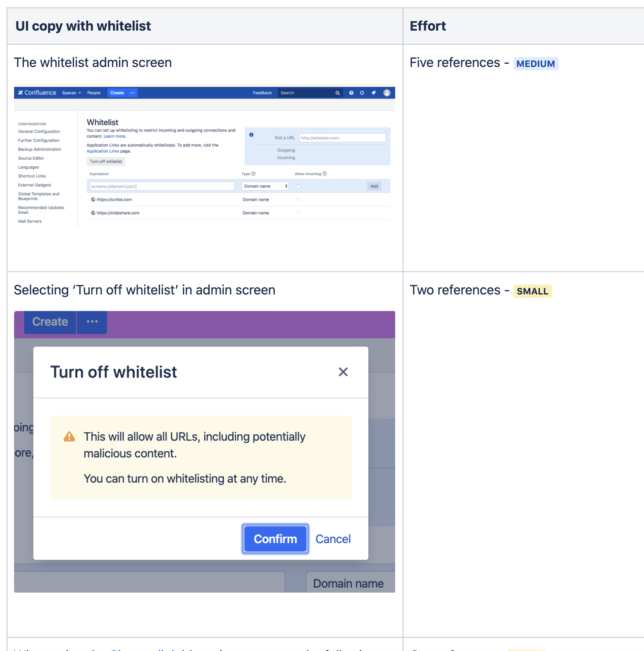This screenshot has width=644, height=651.
Task: Click the Domain name value in the slideshare.com row
Action: (x=256, y=213)
